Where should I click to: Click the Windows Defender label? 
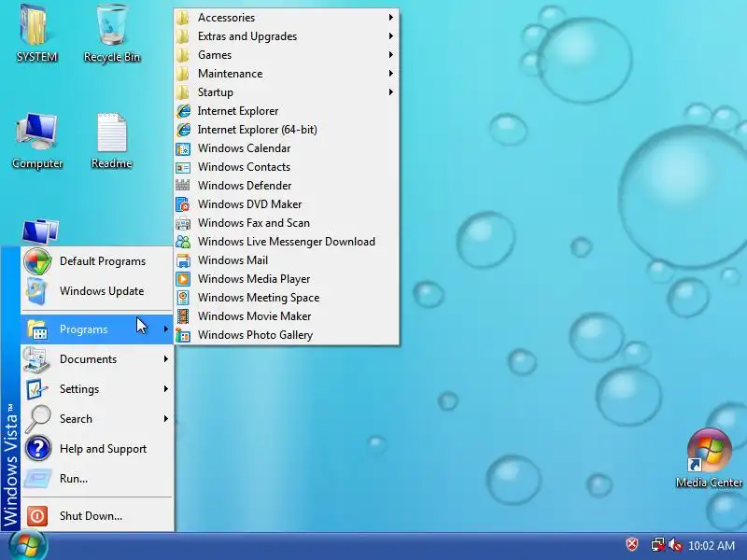coord(245,186)
